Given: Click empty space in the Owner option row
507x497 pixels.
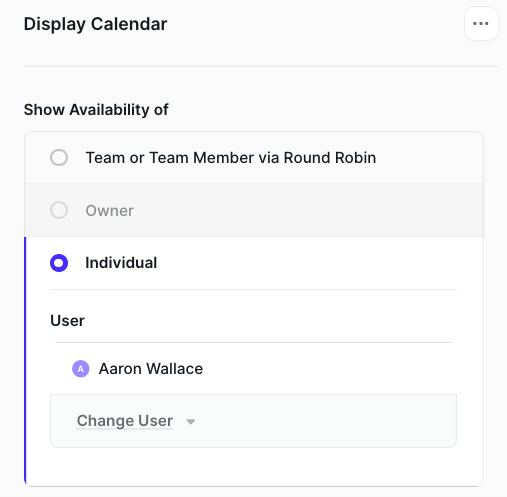Looking at the screenshot, I should pyautogui.click(x=300, y=210).
